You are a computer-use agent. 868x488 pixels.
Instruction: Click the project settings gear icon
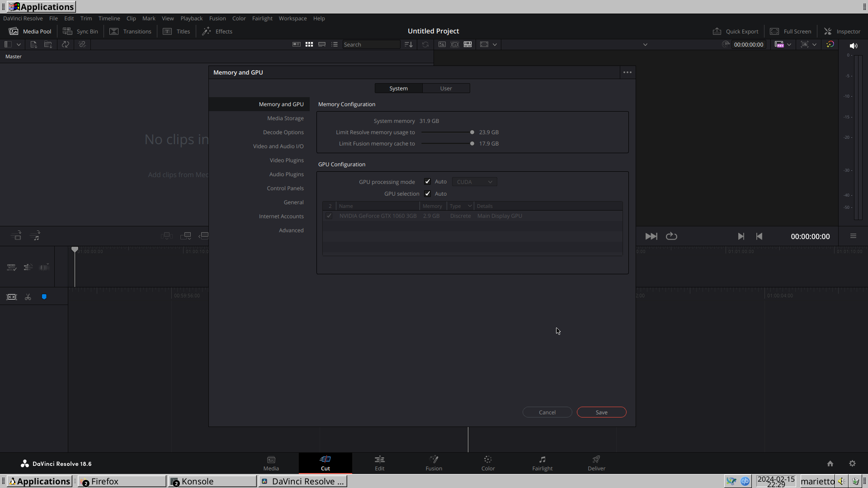coord(852,464)
